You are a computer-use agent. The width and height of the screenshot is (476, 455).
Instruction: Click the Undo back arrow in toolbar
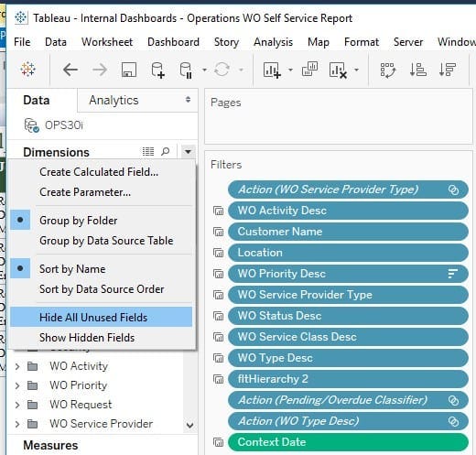[x=70, y=70]
